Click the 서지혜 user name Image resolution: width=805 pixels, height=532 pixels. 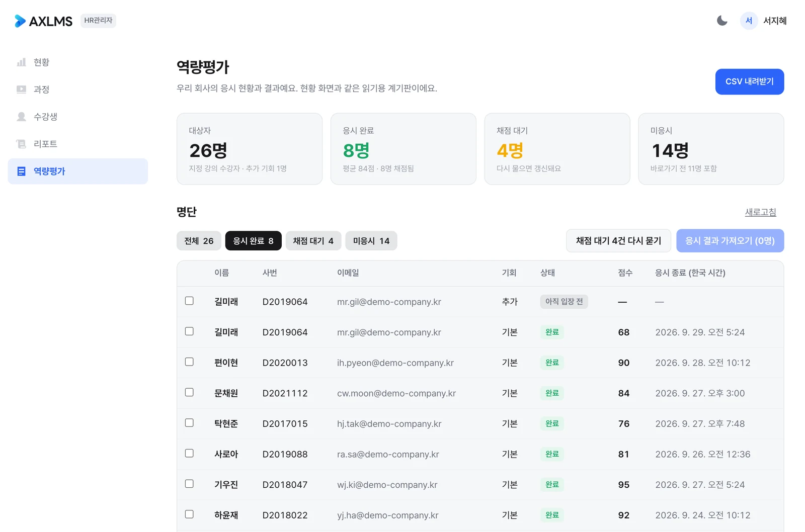pos(775,21)
